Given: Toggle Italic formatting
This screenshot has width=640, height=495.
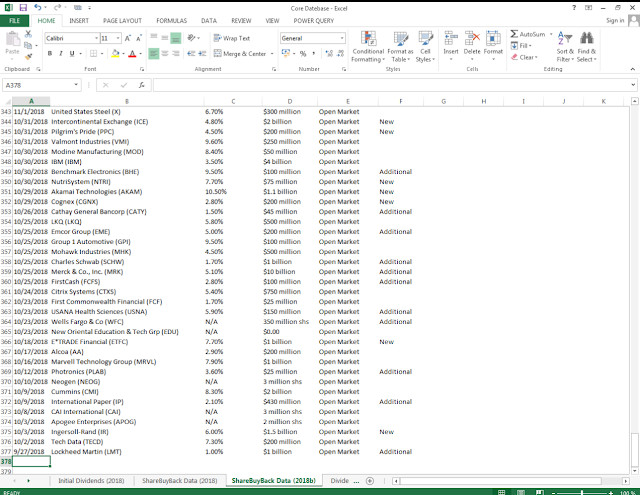Looking at the screenshot, I should point(61,53).
